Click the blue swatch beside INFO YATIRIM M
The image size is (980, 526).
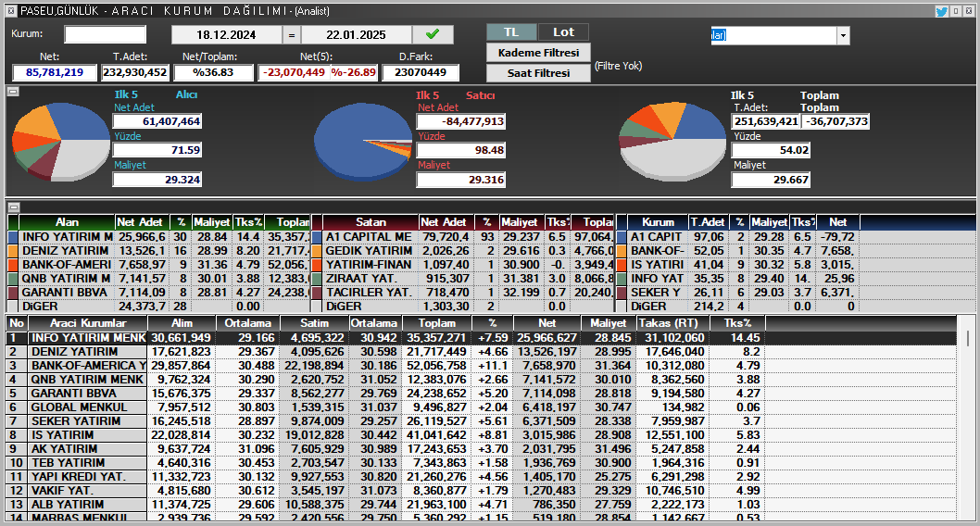(13, 237)
